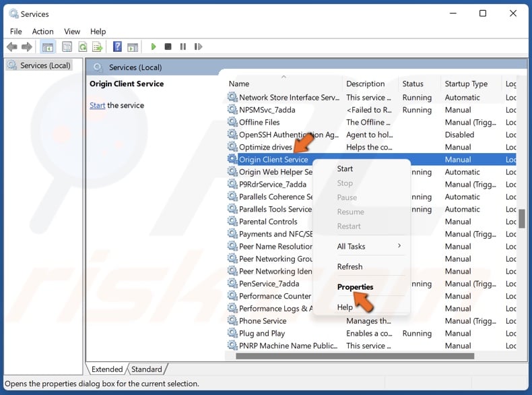532x395 pixels.
Task: Select the Peer Networking Grouping row
Action: tap(275, 259)
